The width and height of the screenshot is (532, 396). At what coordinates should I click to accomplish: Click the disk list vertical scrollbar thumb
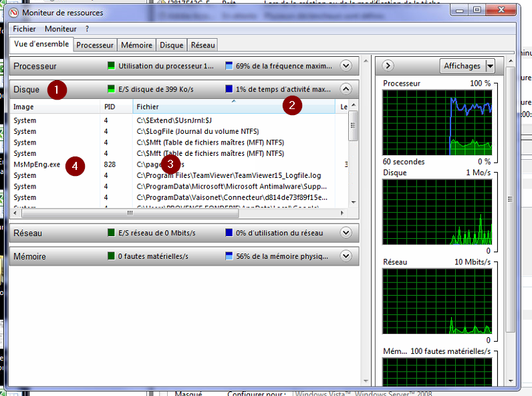coord(353,125)
